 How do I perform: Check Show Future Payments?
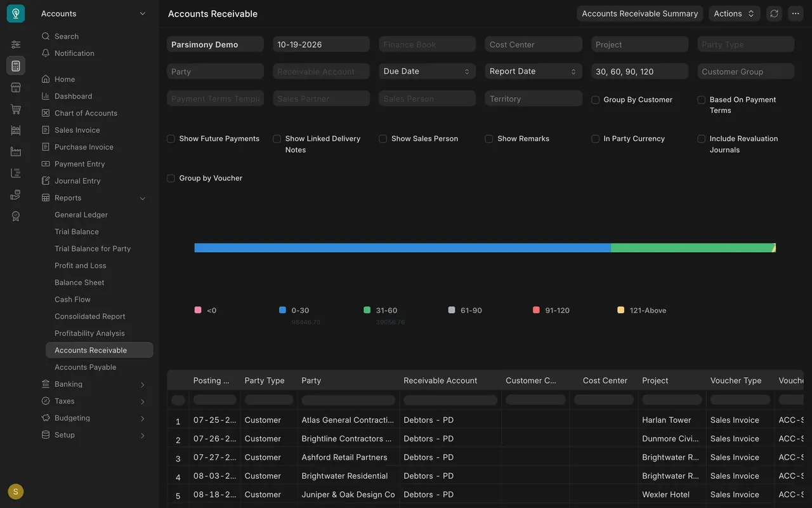click(171, 138)
